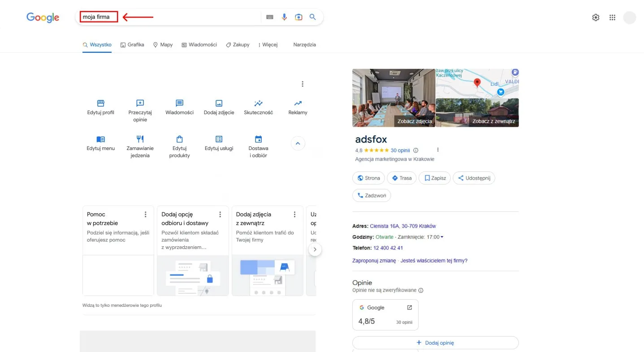Click the blue search magnifier button
Screen dimensions: 644x352
tap(313, 17)
